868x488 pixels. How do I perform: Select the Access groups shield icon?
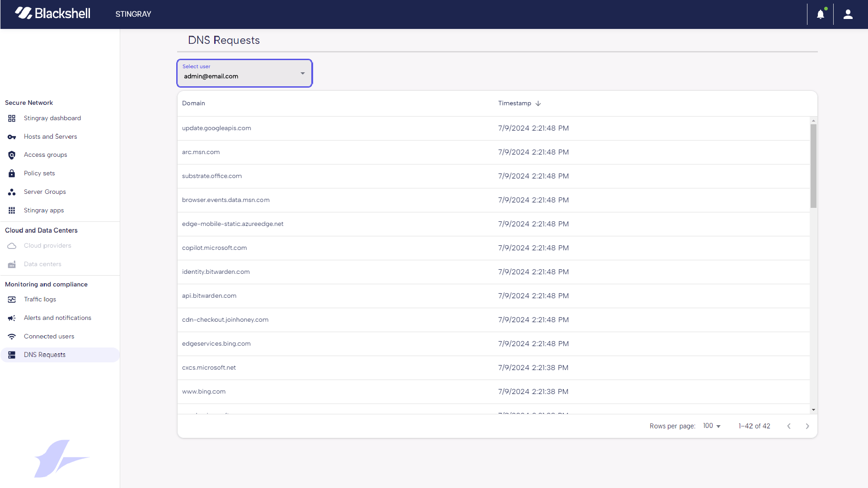tap(12, 155)
